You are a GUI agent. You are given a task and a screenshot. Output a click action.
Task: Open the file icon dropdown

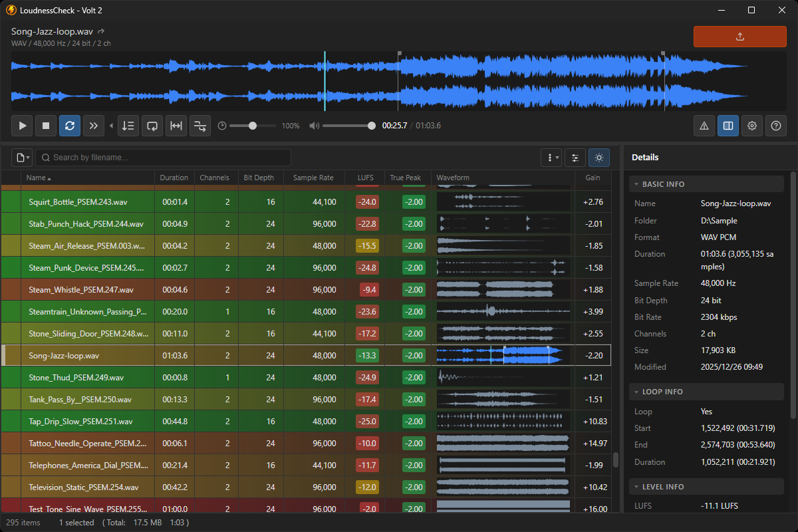[x=22, y=158]
